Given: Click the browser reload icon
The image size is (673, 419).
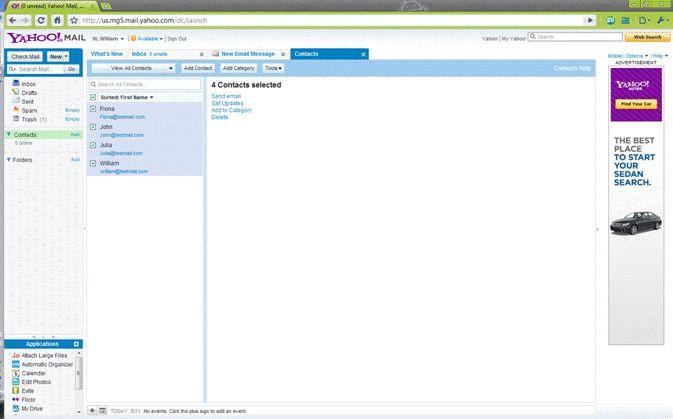Looking at the screenshot, I should coord(41,20).
